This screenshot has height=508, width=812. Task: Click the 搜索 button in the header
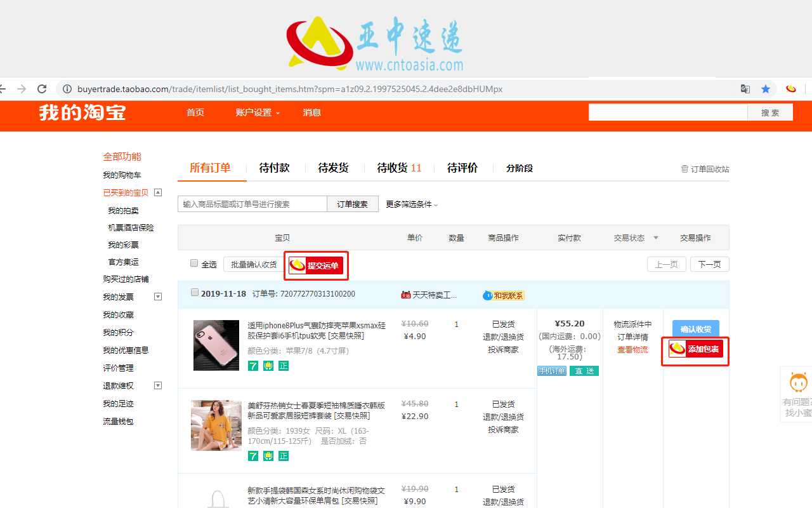770,112
